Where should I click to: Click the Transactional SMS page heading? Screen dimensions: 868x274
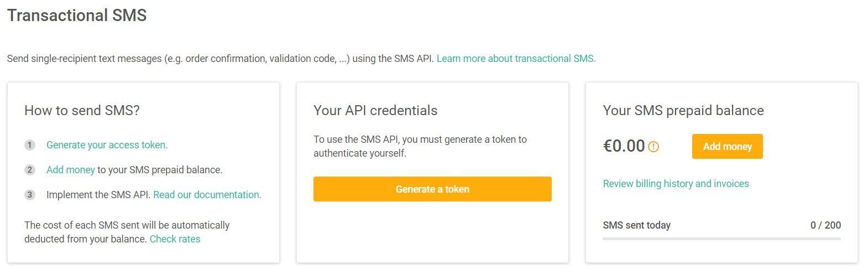pos(77,15)
